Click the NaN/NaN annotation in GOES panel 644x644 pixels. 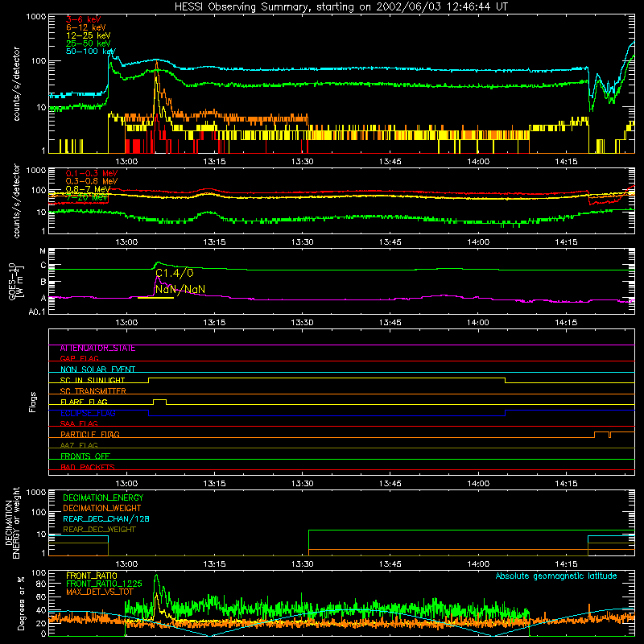pos(180,290)
